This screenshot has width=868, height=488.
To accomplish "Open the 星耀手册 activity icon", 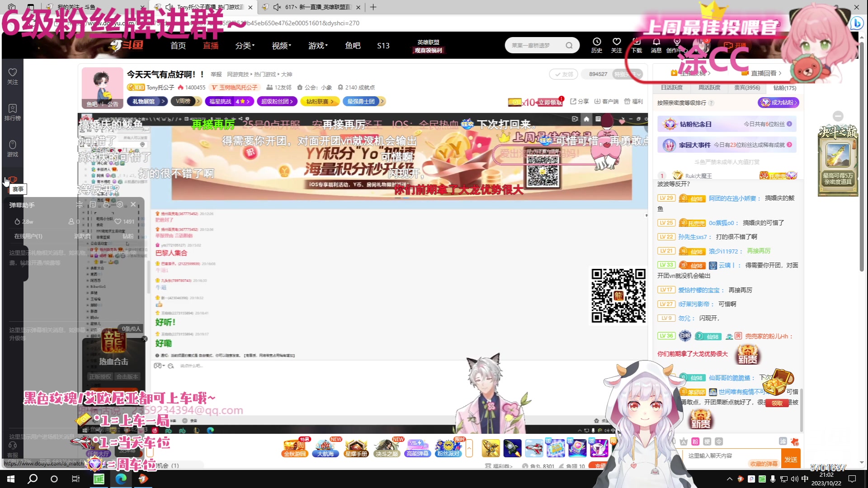I will pos(356,448).
